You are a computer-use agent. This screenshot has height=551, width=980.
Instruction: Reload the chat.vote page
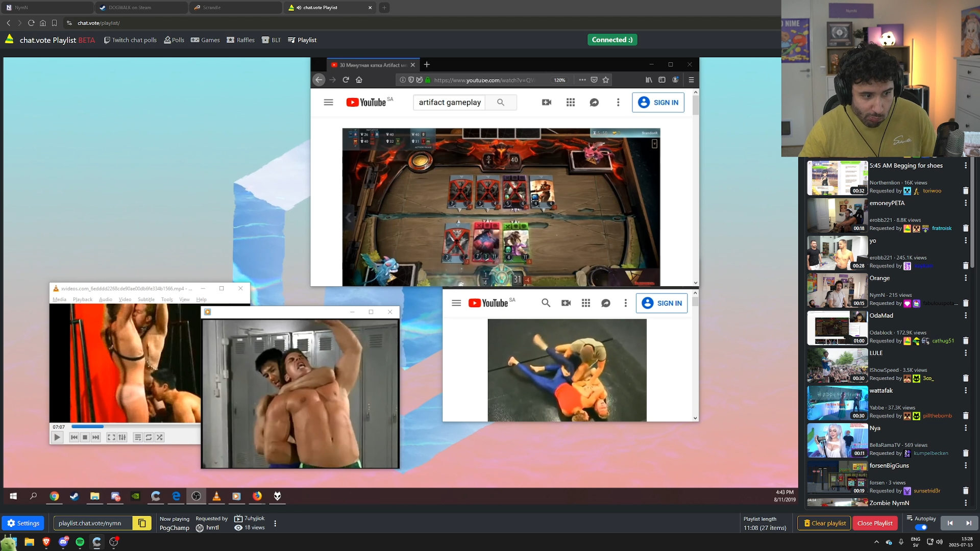click(31, 23)
